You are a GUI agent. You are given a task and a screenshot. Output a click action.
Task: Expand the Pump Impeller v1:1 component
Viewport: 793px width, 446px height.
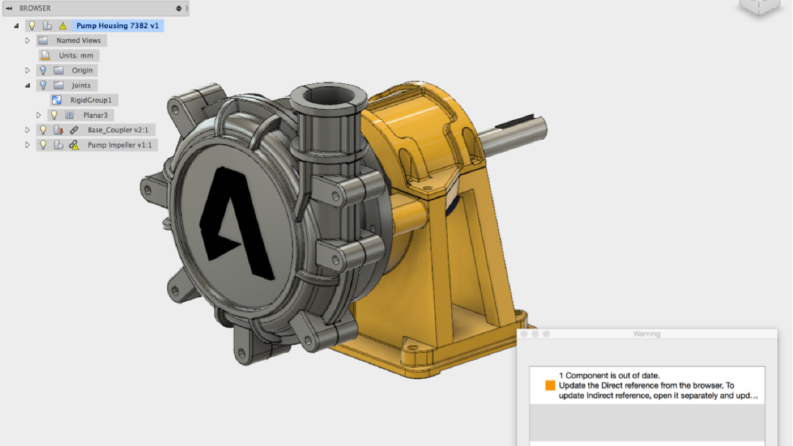[x=27, y=145]
